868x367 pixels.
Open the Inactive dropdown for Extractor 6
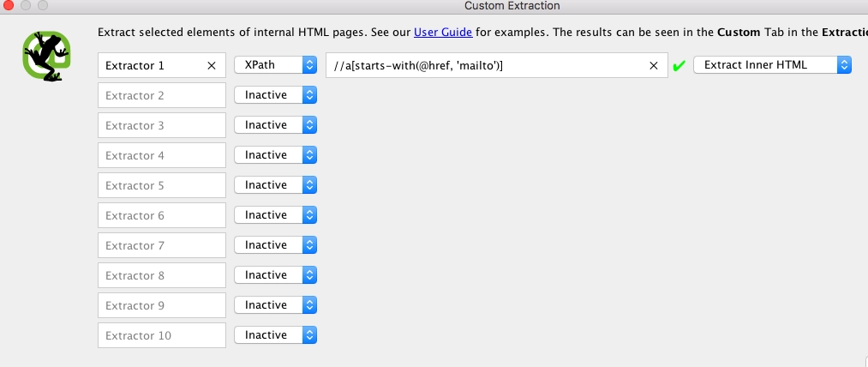point(275,214)
